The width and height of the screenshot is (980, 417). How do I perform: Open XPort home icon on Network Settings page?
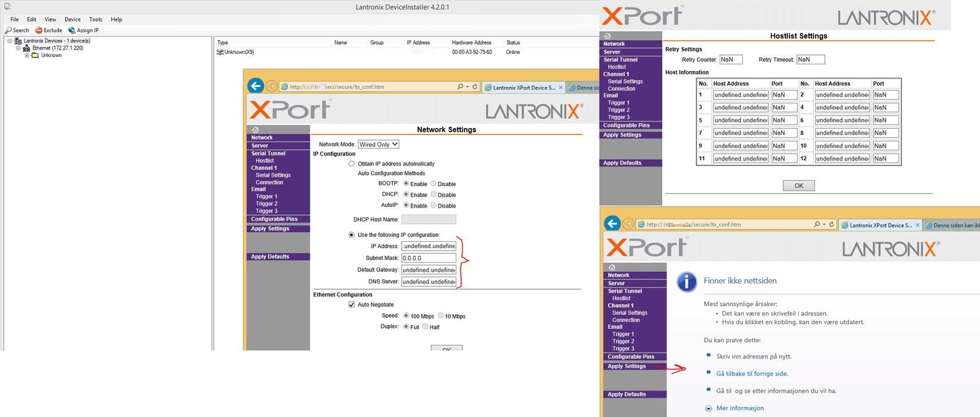click(x=255, y=130)
